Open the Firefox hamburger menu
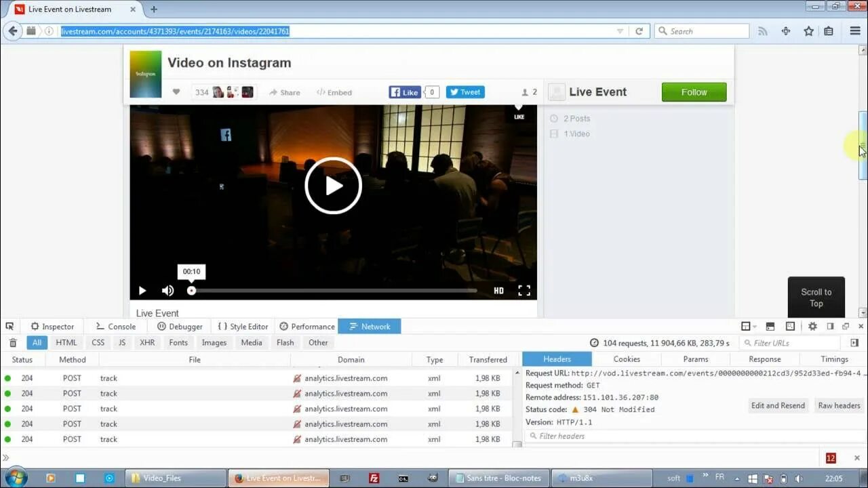This screenshot has width=868, height=488. pyautogui.click(x=854, y=31)
